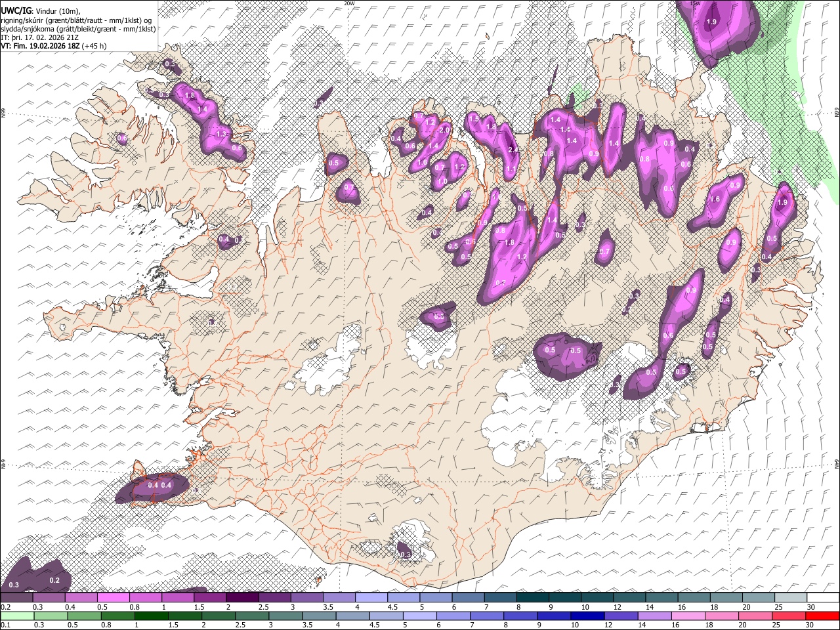Screen dimensions: 840x630
Task: Click the 'slydda/snjókoma' legend description line
Action: point(78,29)
